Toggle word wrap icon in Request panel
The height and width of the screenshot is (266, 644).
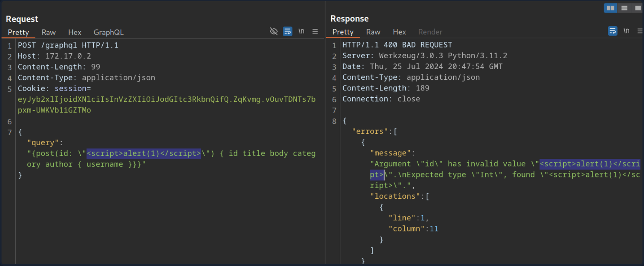click(288, 31)
